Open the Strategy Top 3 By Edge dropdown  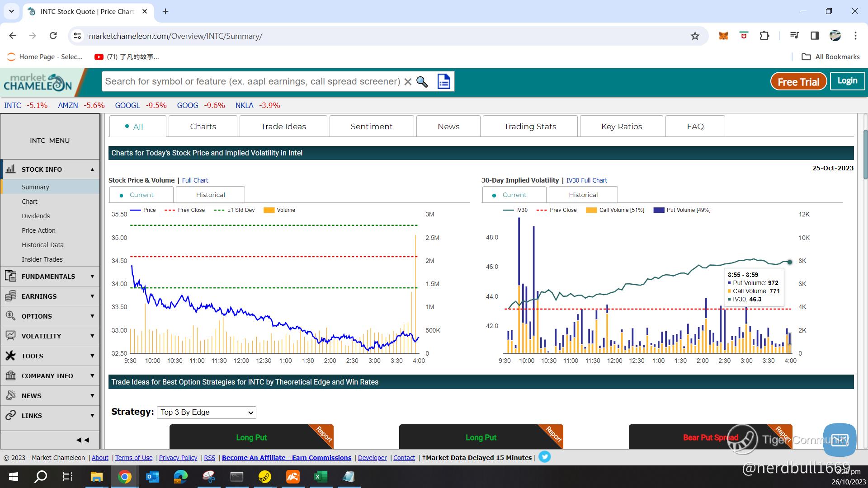[207, 412]
